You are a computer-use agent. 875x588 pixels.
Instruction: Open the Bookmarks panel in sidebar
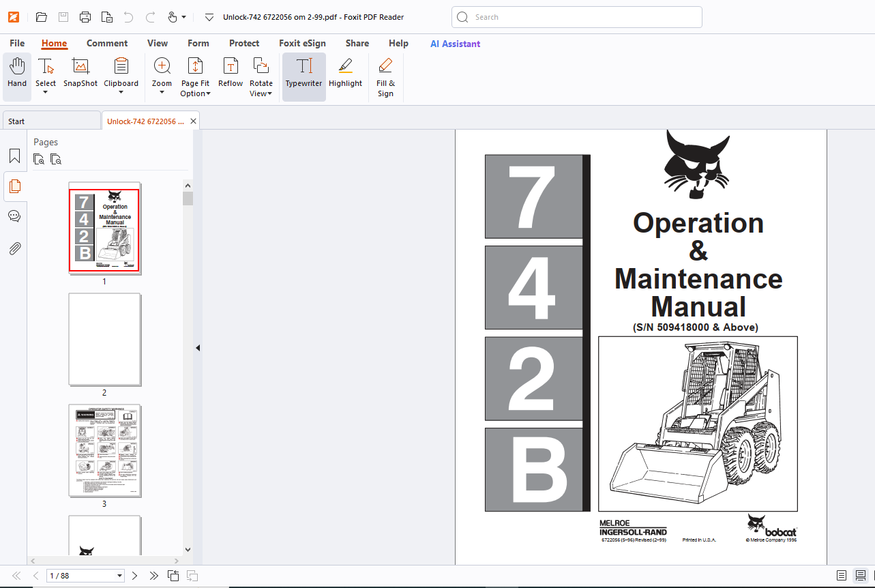click(14, 156)
